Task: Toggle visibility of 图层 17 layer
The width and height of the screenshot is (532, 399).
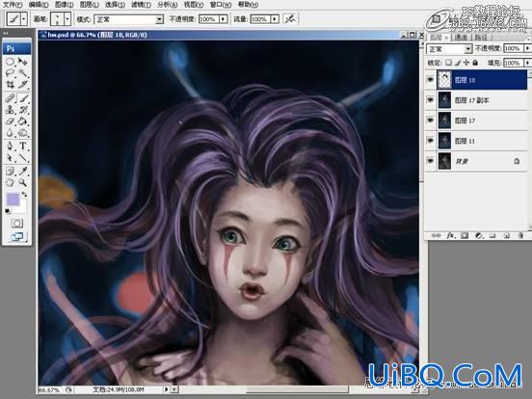Action: [x=430, y=120]
